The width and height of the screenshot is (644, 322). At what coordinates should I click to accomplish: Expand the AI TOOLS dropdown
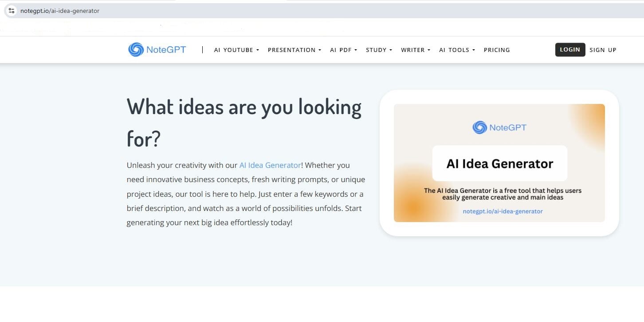click(x=457, y=50)
